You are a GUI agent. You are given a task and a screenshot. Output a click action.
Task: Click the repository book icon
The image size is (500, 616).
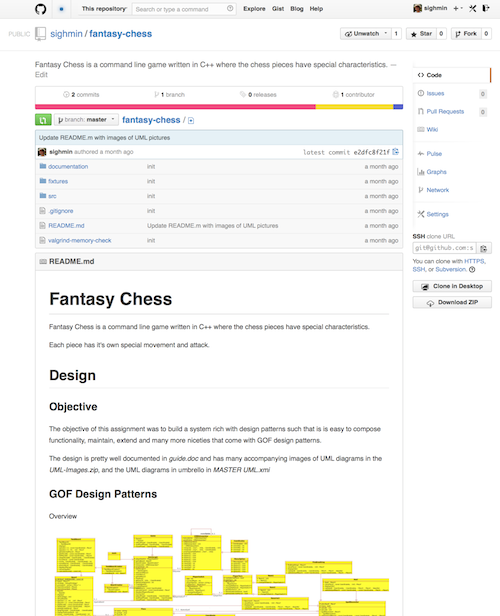[40, 34]
